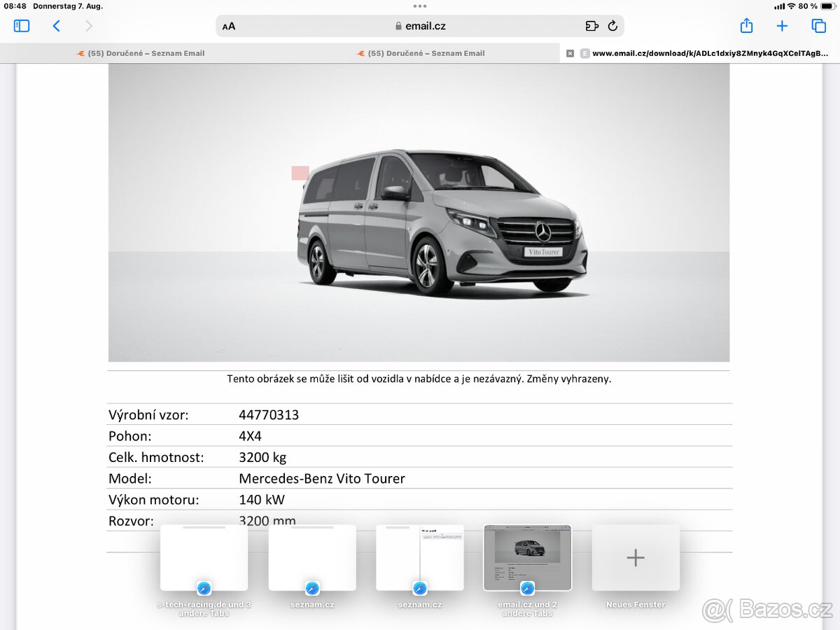Viewport: 840px width, 630px height.
Task: Select text 44770313
Action: [269, 414]
